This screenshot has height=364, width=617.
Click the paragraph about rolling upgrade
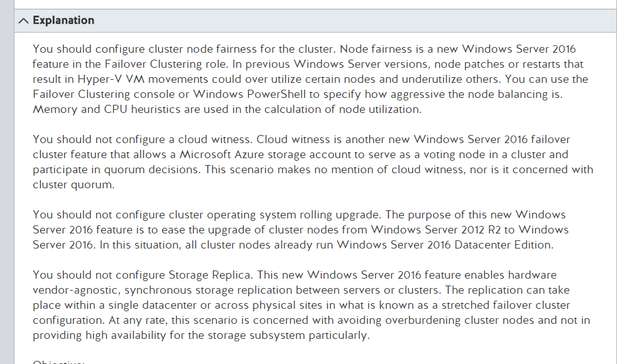(x=300, y=230)
